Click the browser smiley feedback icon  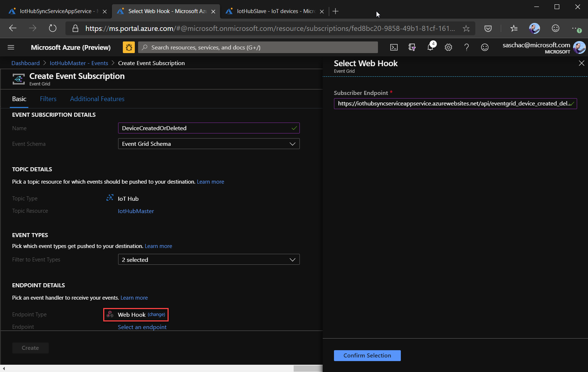tap(556, 28)
